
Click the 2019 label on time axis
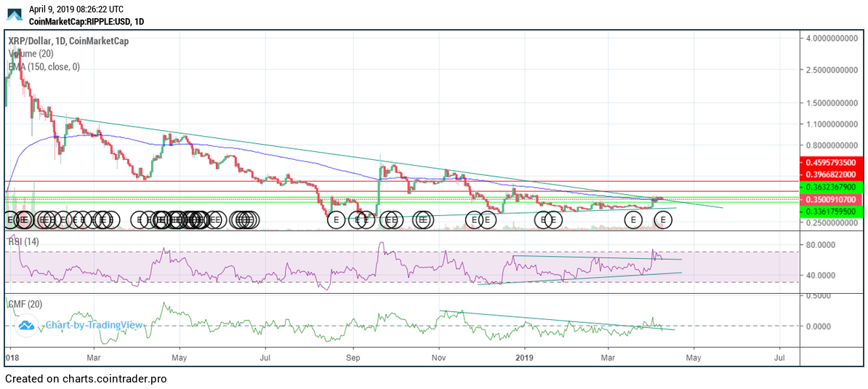[x=524, y=358]
